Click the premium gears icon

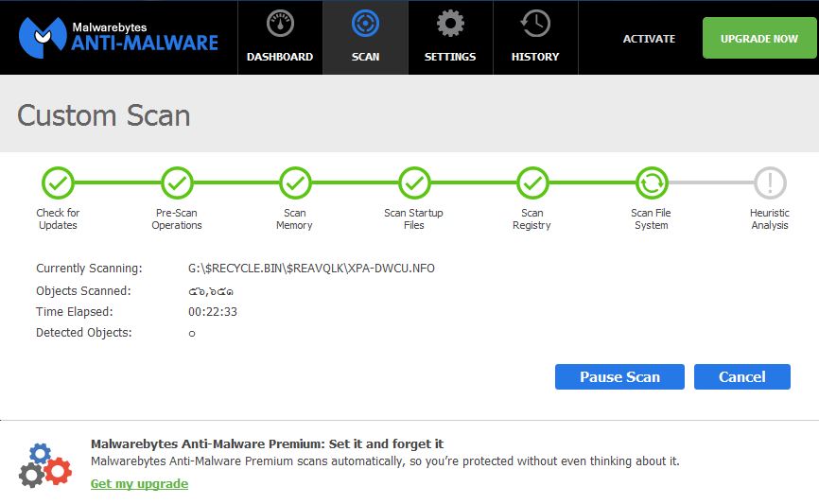click(45, 465)
